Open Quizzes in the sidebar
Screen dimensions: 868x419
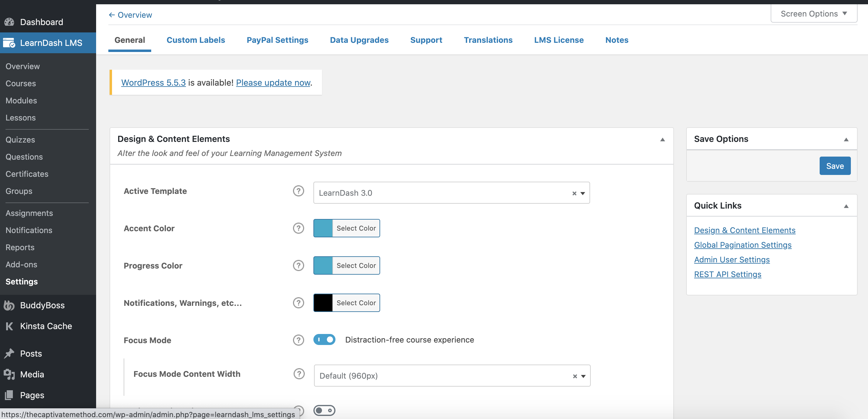click(x=20, y=140)
